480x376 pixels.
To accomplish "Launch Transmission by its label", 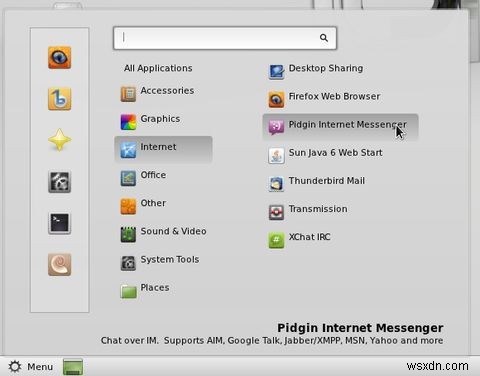I will [x=318, y=209].
